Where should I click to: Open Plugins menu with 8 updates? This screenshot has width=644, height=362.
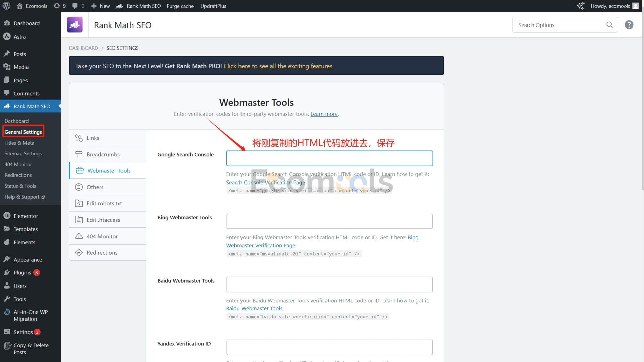point(31,273)
